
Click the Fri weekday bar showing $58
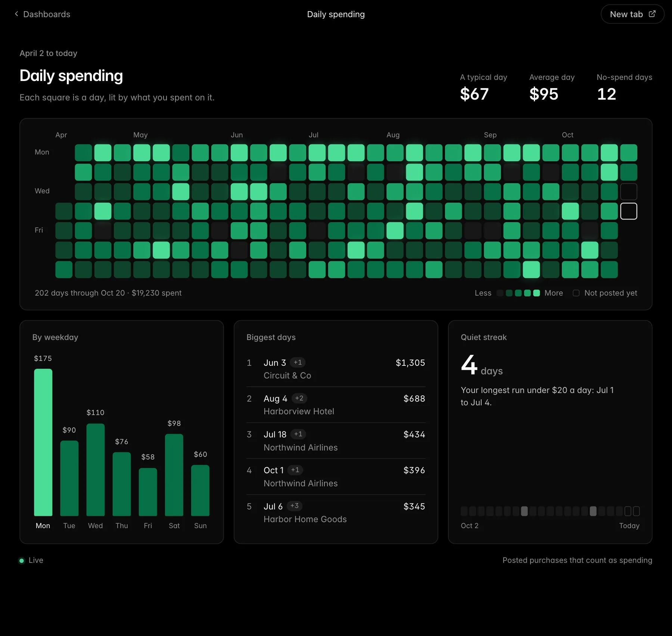[148, 492]
